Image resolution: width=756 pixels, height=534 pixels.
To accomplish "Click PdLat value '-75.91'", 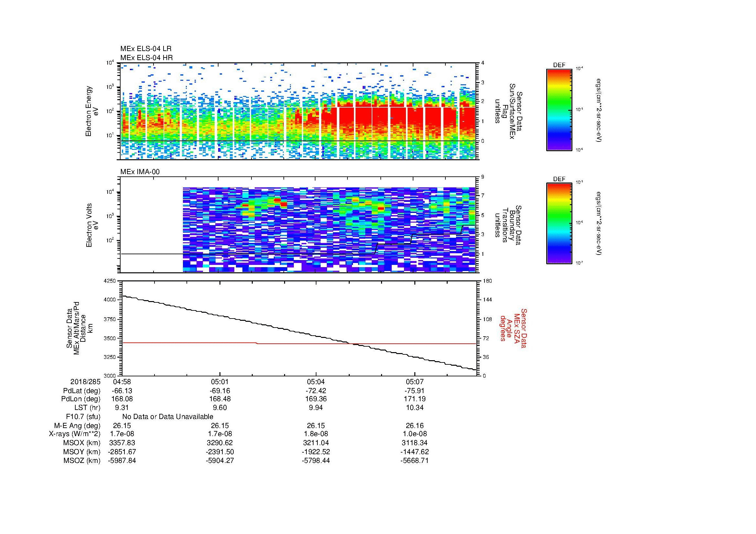I will tap(414, 391).
